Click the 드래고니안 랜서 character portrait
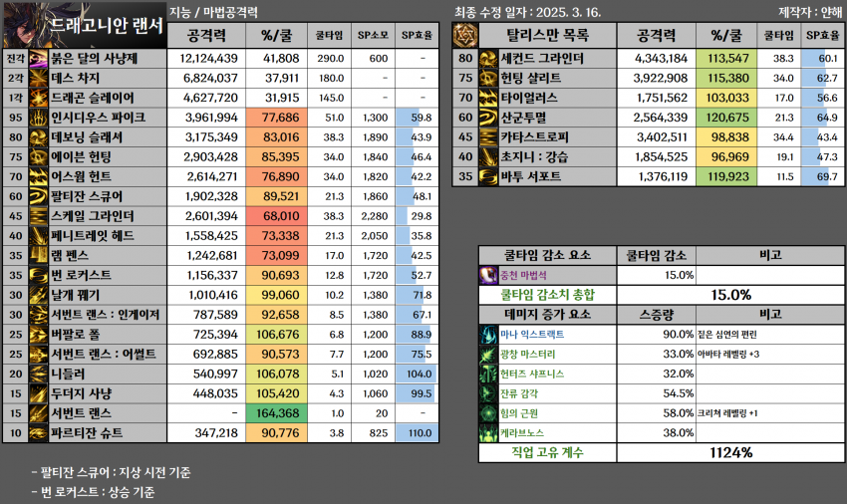The width and height of the screenshot is (847, 504). pyautogui.click(x=22, y=26)
